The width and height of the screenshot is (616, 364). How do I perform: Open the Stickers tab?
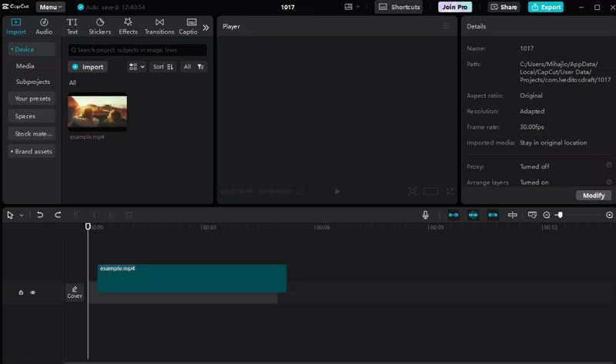pyautogui.click(x=100, y=27)
